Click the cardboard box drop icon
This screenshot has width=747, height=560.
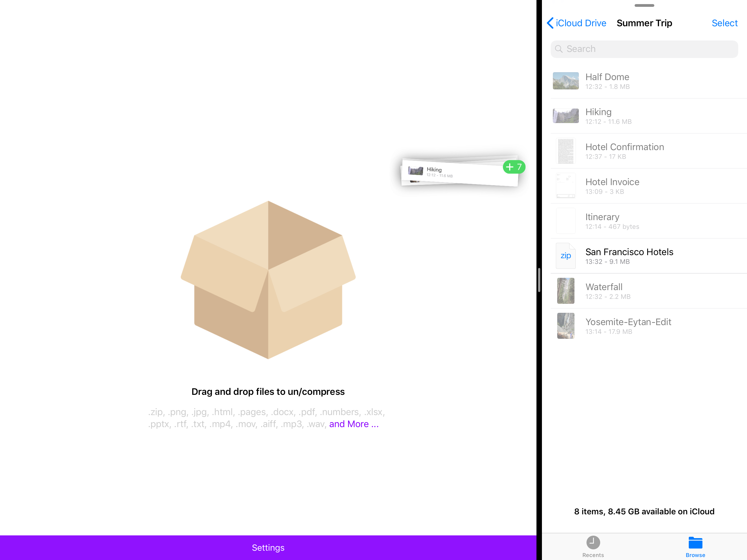[x=268, y=280]
